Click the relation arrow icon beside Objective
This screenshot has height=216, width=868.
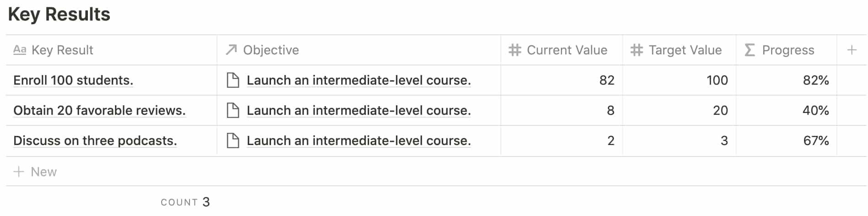coord(231,50)
